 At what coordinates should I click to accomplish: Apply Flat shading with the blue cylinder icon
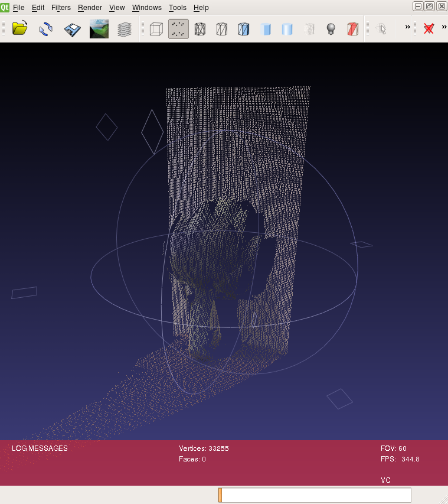[266, 28]
